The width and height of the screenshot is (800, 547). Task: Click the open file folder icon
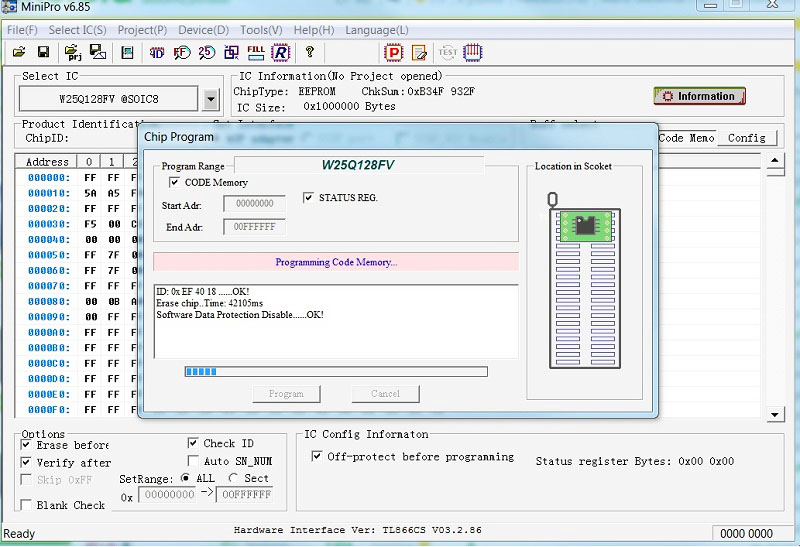(19, 52)
